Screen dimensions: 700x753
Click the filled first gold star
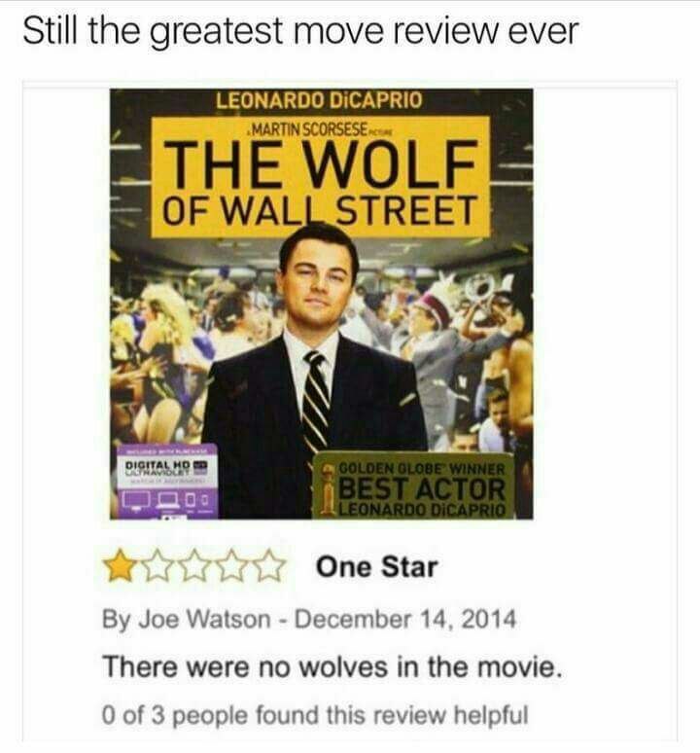point(120,566)
